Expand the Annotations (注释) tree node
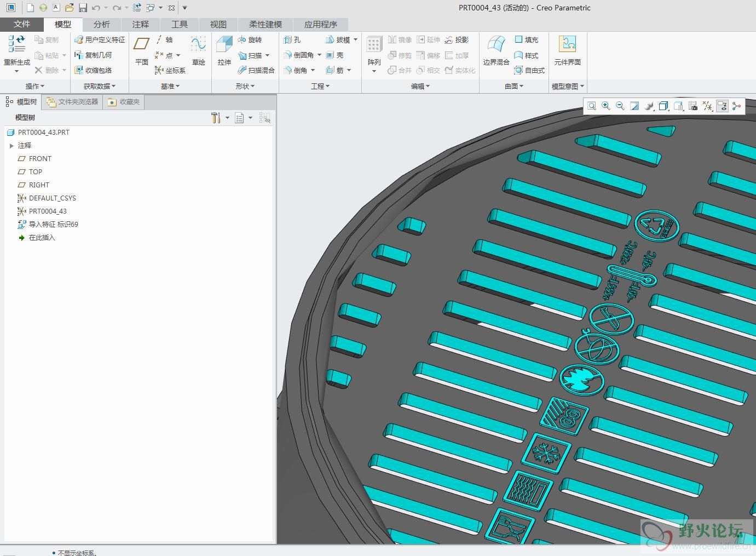This screenshot has width=756, height=556. pyautogui.click(x=11, y=146)
